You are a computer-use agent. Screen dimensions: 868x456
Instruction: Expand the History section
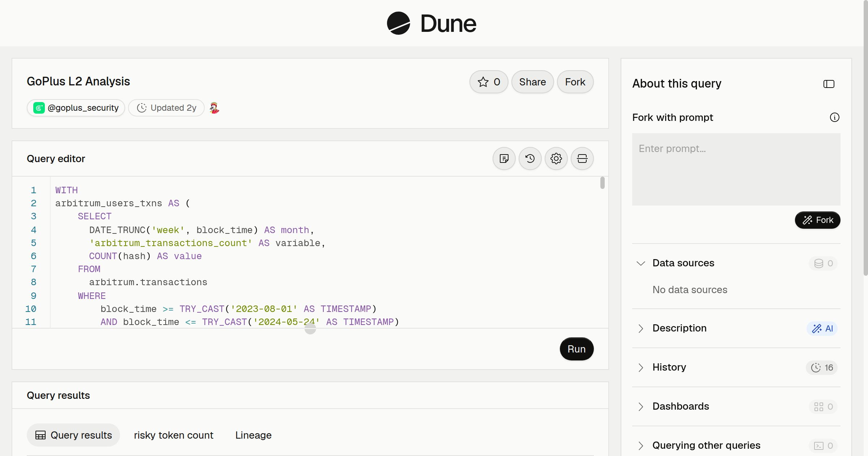pyautogui.click(x=641, y=367)
